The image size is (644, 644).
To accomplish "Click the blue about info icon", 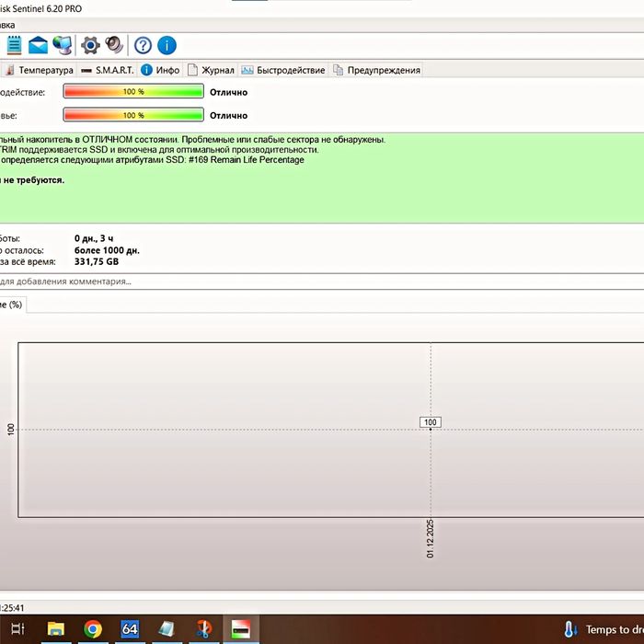I will (x=167, y=45).
